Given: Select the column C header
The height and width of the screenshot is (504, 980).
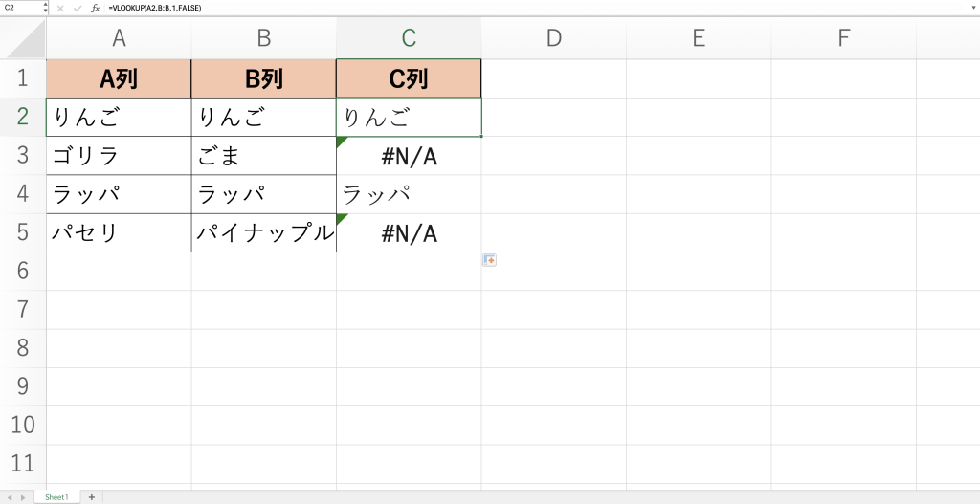Looking at the screenshot, I should (x=409, y=38).
